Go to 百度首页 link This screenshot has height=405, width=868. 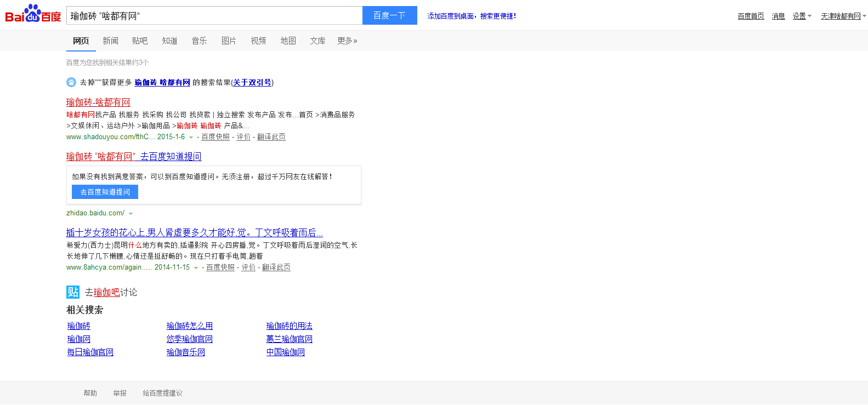point(751,16)
